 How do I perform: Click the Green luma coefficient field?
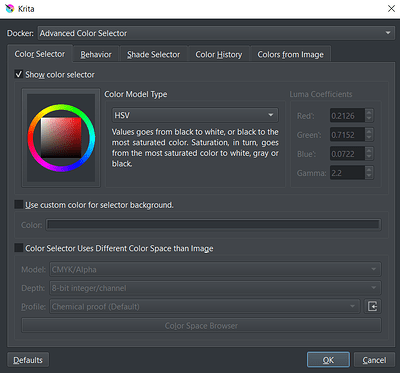(x=347, y=135)
